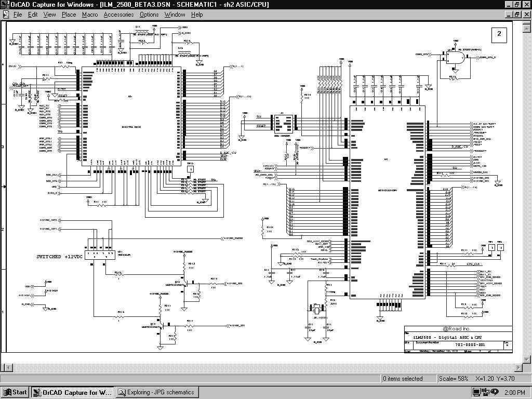Click the vertical scrollbar down arrow

point(527,358)
